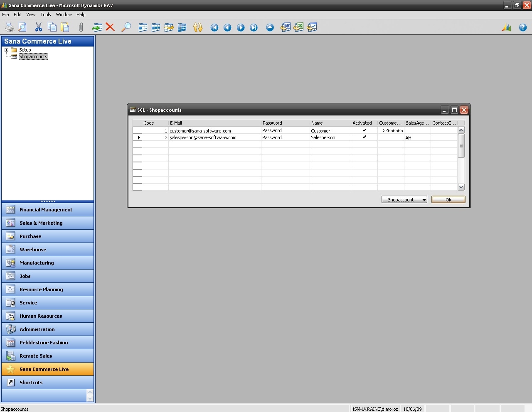This screenshot has width=532, height=412.
Task: Open the File menu
Action: [x=5, y=15]
